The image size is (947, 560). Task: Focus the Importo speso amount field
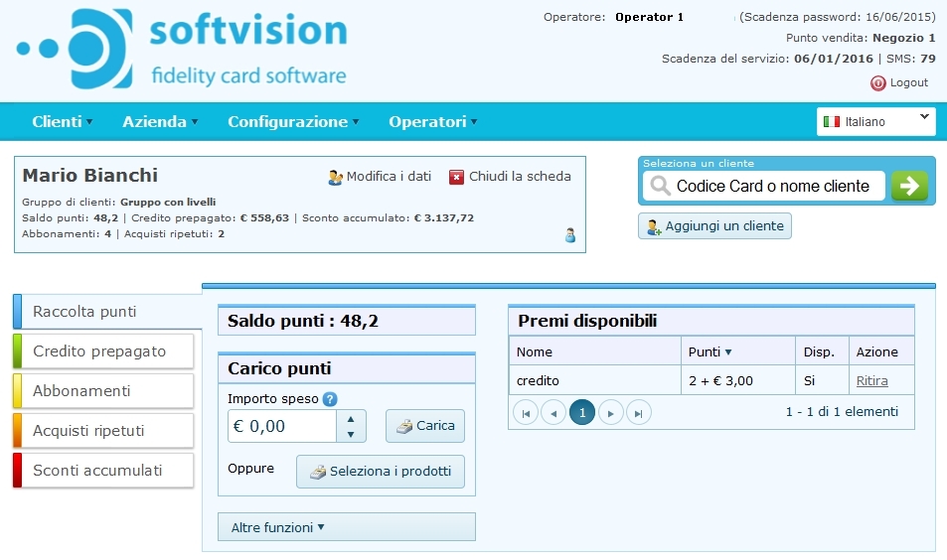pos(281,426)
